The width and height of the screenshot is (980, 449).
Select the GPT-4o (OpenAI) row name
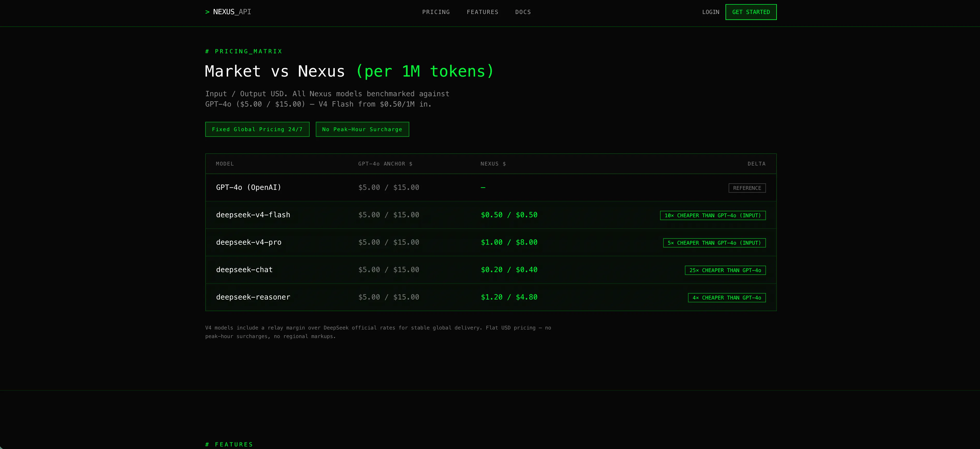tap(248, 188)
